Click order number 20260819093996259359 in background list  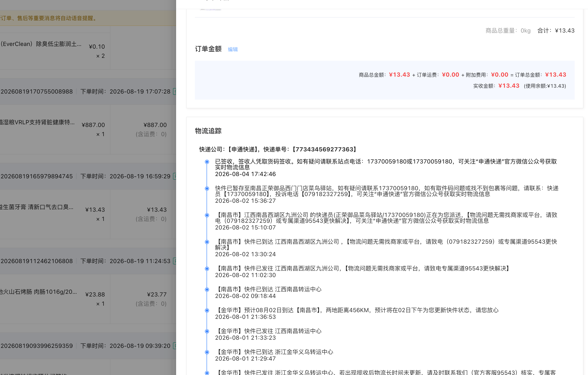(36, 346)
